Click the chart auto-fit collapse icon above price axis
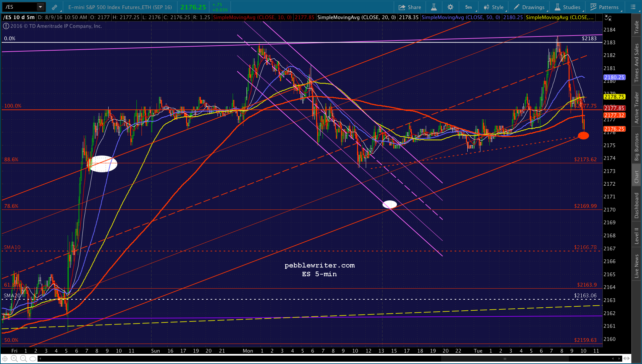 tap(608, 18)
